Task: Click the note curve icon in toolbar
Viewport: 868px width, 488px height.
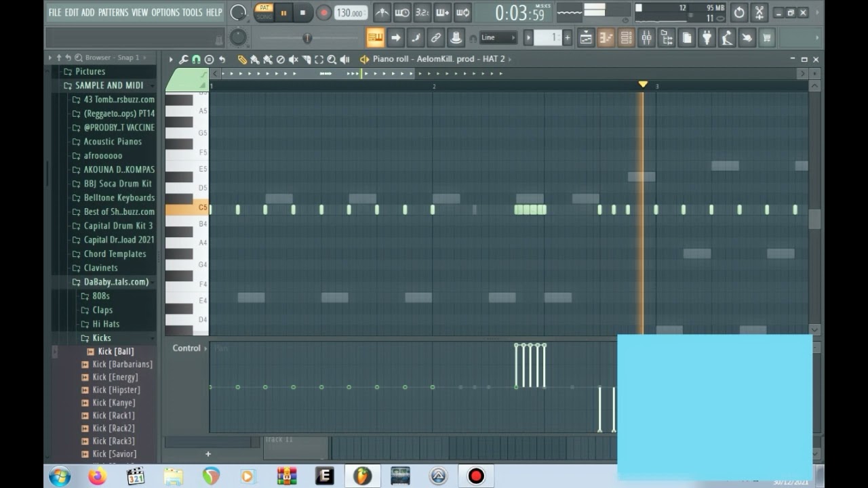Action: tap(416, 38)
